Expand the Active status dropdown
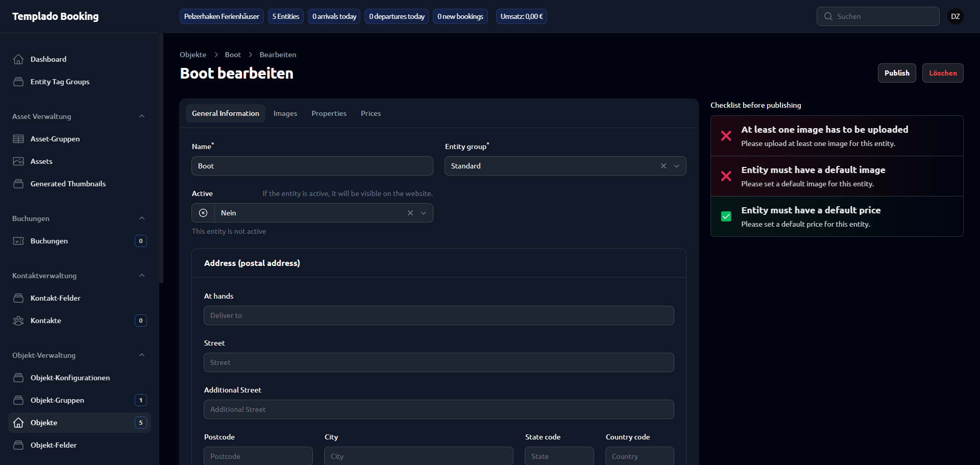The width and height of the screenshot is (980, 465). point(423,213)
